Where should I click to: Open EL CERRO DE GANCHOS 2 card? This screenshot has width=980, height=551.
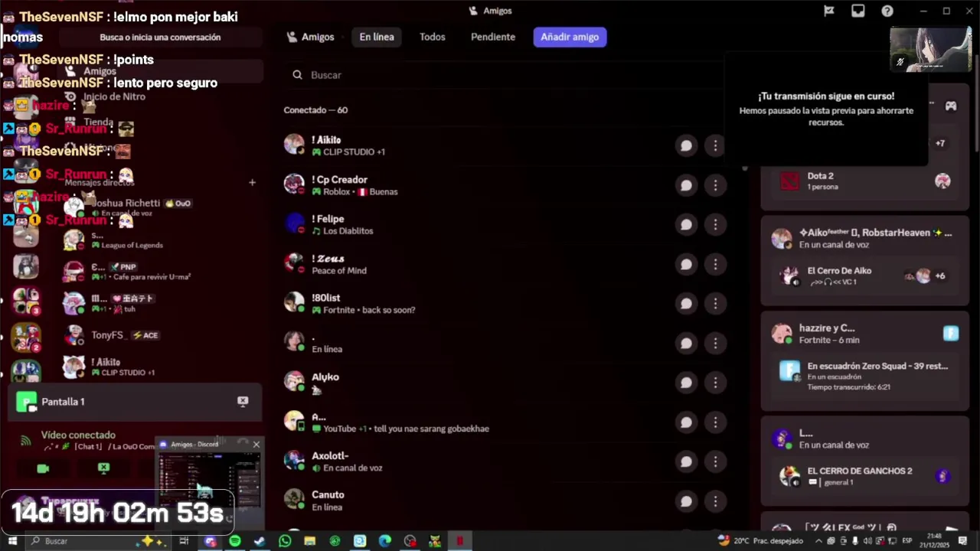[x=865, y=476]
